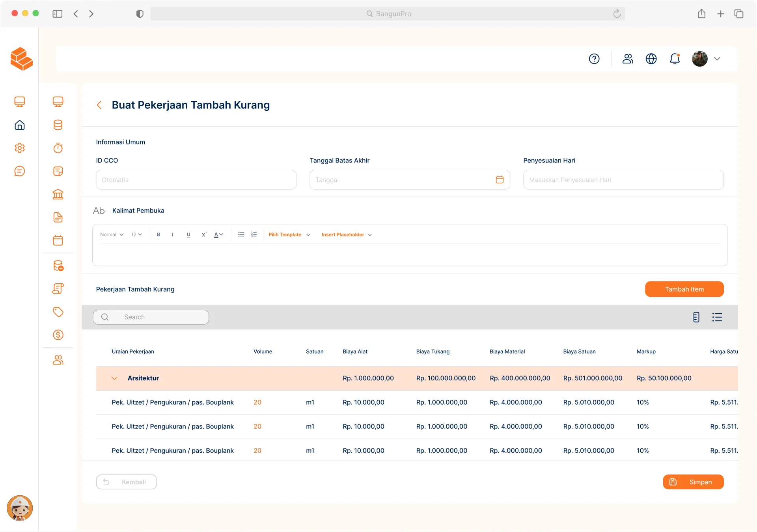Click the bank building sidebar icon
The image size is (757, 532).
58,194
